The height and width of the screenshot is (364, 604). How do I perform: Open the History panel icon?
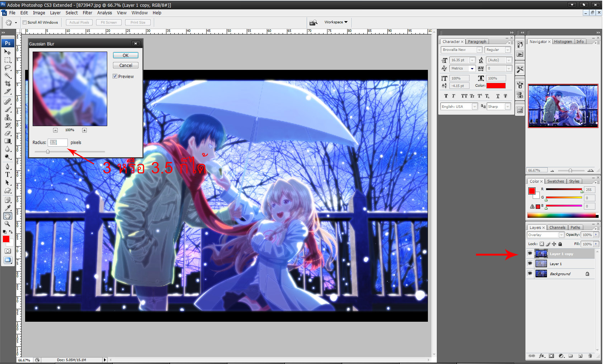click(520, 44)
